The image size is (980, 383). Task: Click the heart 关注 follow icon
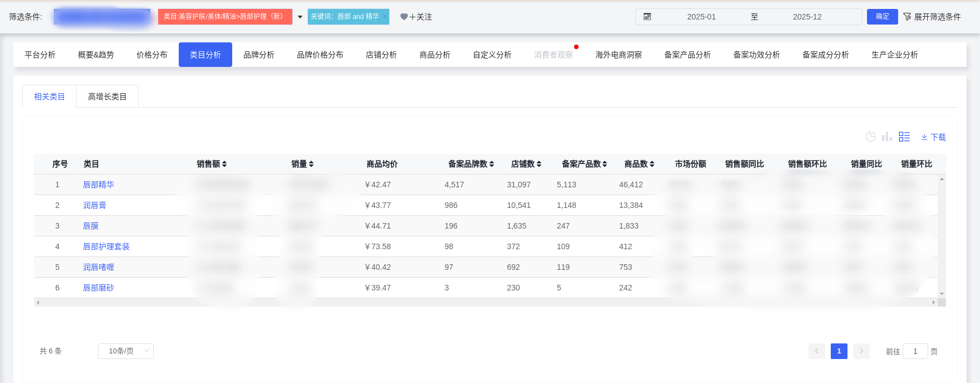404,17
